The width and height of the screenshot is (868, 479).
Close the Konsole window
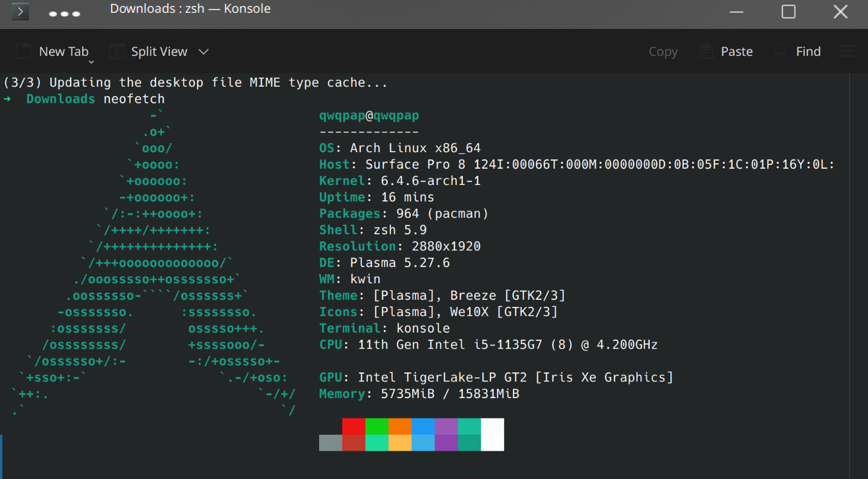click(840, 12)
